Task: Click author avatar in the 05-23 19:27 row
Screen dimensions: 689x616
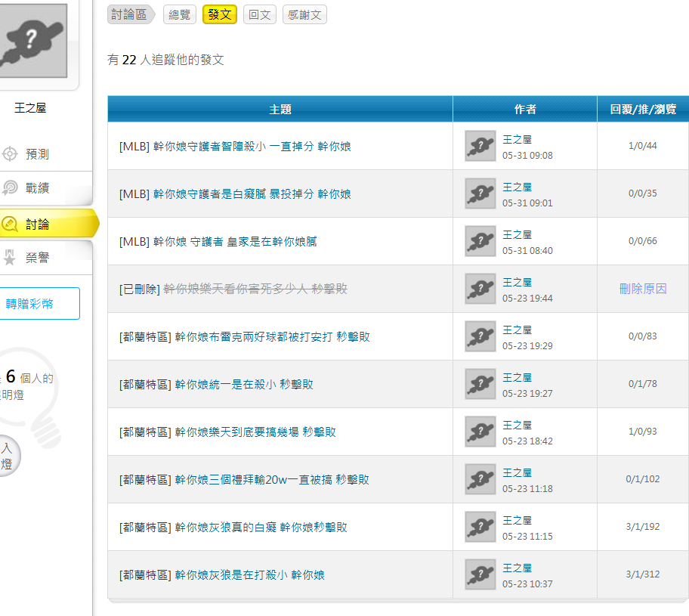Action: click(480, 384)
